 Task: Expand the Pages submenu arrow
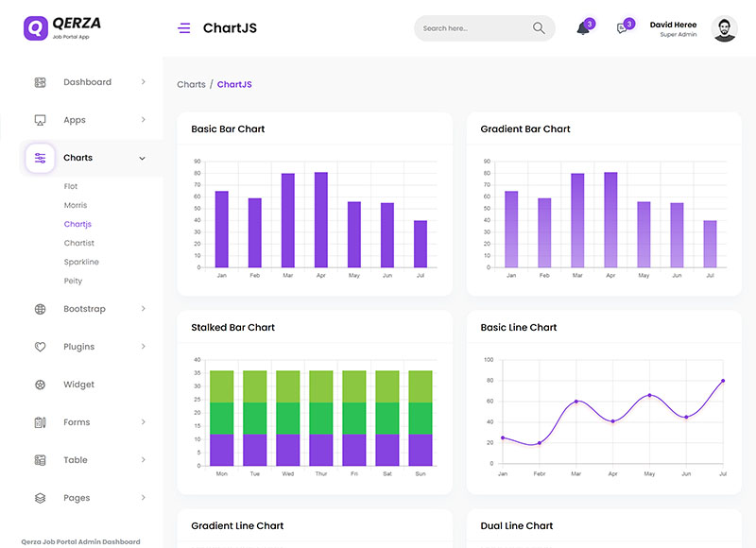coord(143,498)
